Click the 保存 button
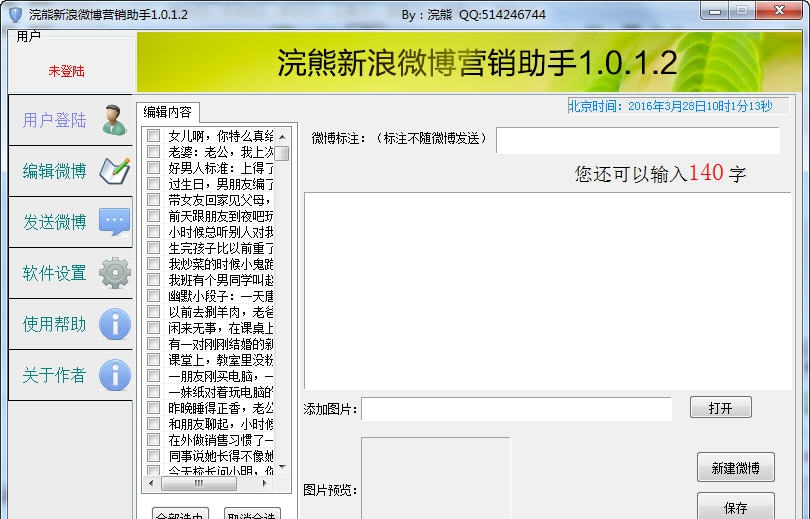The height and width of the screenshot is (519, 810). click(x=736, y=506)
